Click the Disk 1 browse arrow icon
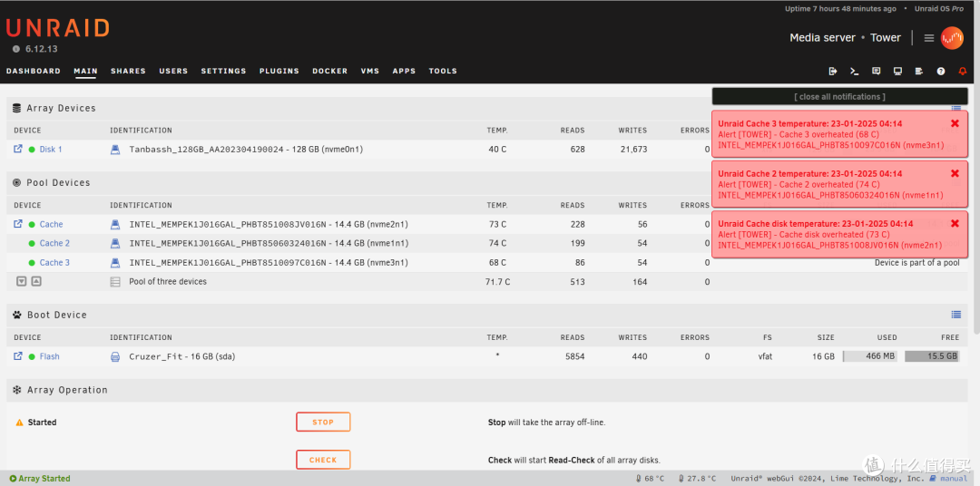Screen dimensions: 980x486 18,150
